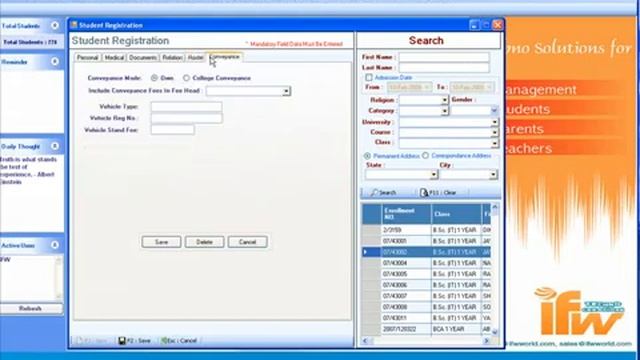Screen dimensions: 640x360
Task: Open Include Conveyance Fees In Fee Head dropdown
Action: pos(287,91)
